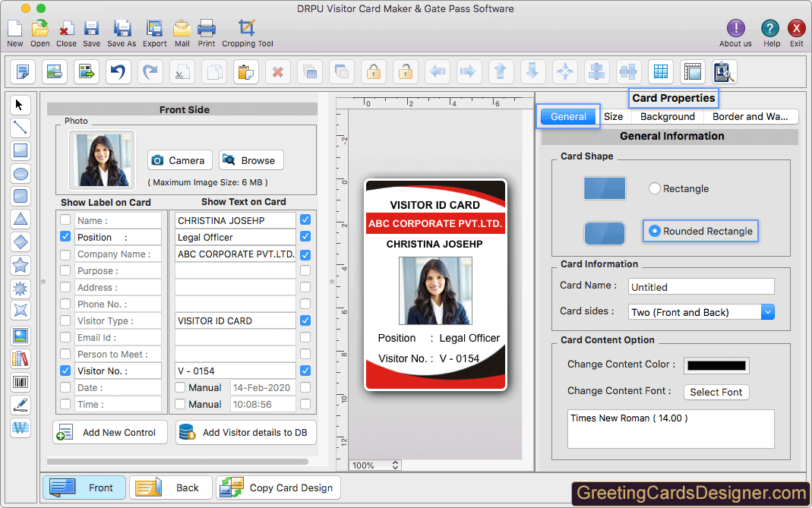Toggle show text checkbox for VISITOR ID CARD
Image resolution: width=812 pixels, height=508 pixels.
pyautogui.click(x=305, y=320)
